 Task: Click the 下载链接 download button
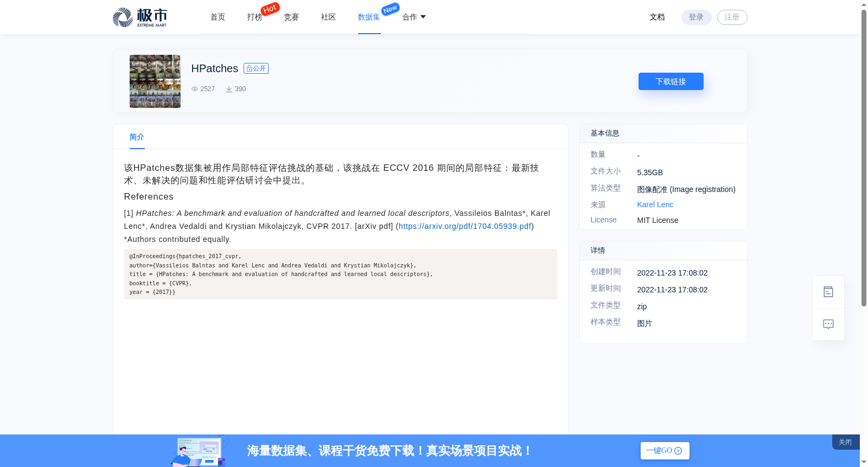click(671, 81)
